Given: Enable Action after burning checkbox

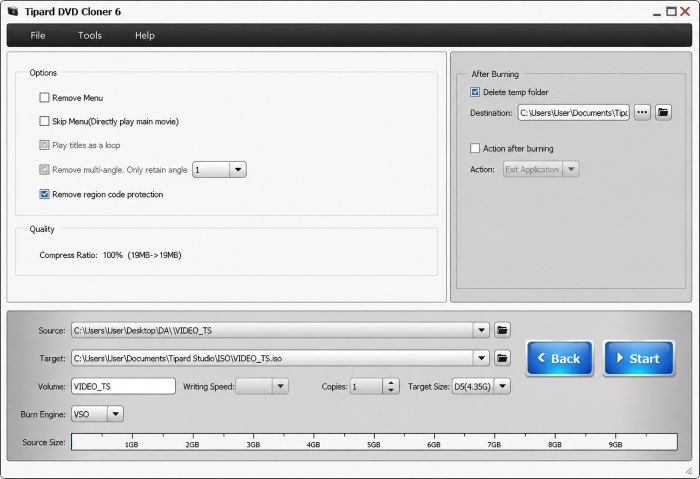Looking at the screenshot, I should coord(475,148).
